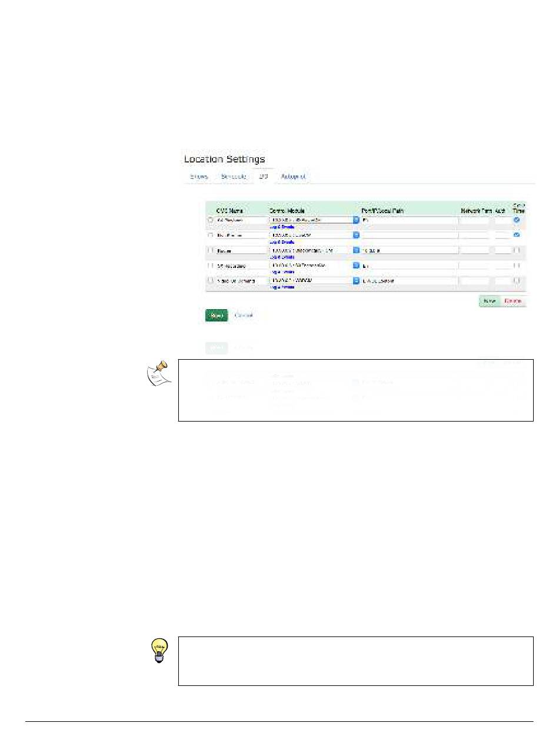Open Log & Details link under first row
Viewport: 559px width, 756px height.
pos(282,227)
